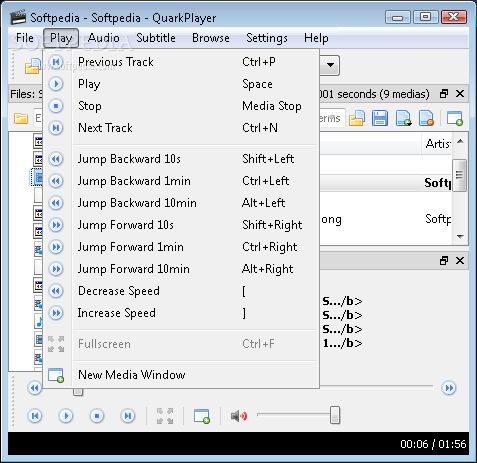Image resolution: width=477 pixels, height=463 pixels.
Task: Choose Jump Backward 10min
Action: [181, 203]
